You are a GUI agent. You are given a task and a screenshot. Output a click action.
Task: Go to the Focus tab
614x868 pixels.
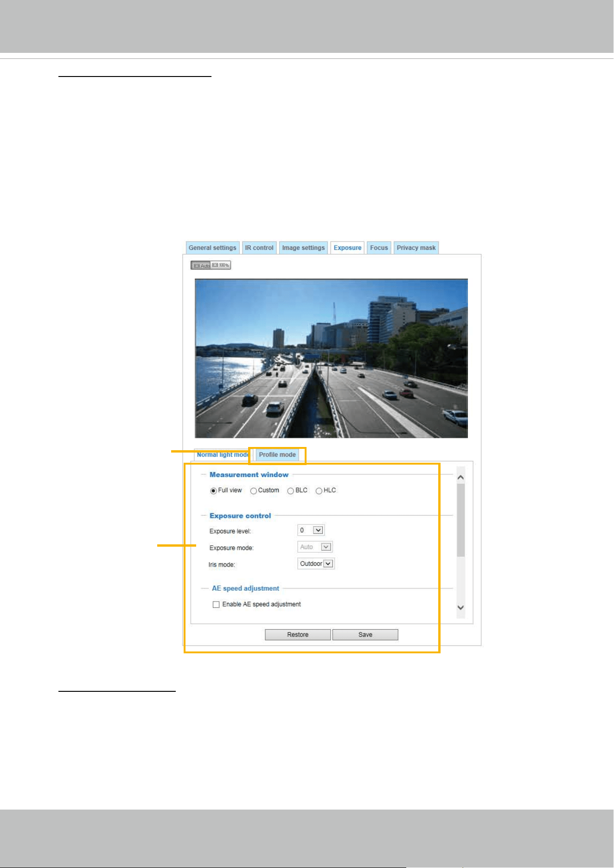tap(379, 248)
